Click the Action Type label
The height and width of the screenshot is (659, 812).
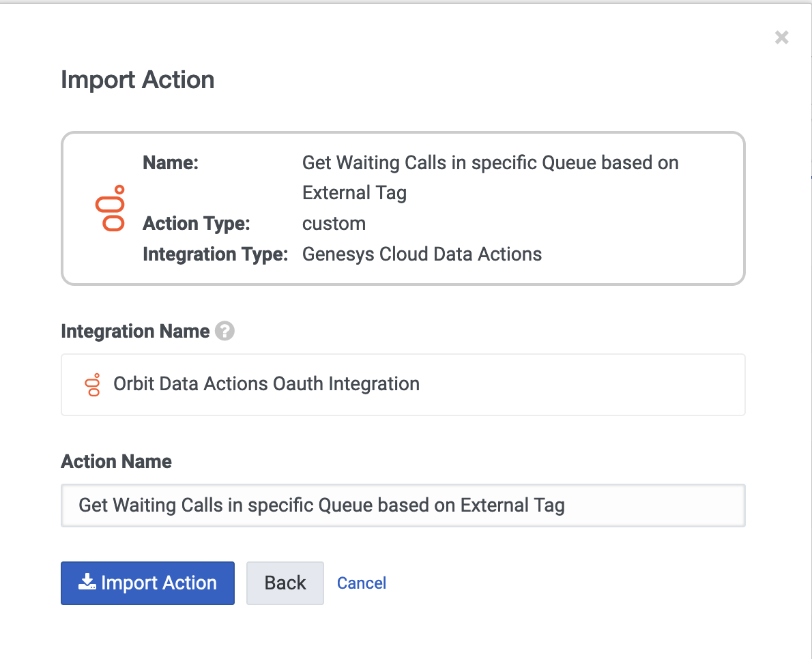[x=197, y=224]
